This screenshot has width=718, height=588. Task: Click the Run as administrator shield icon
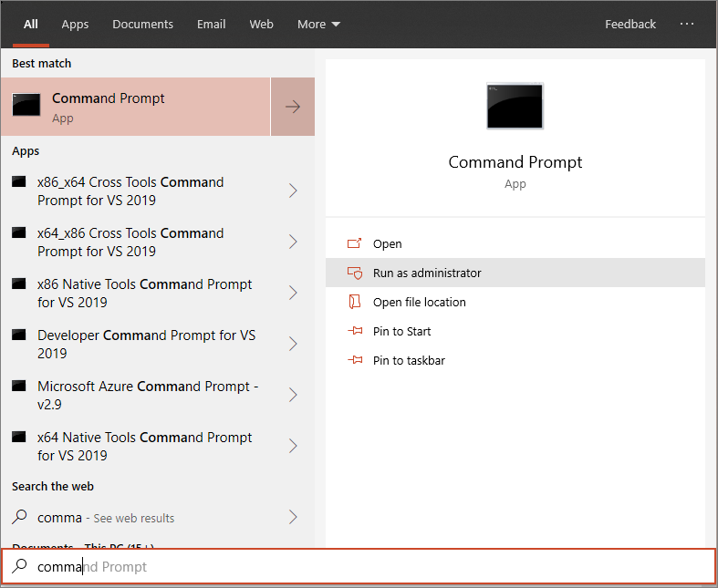pyautogui.click(x=355, y=273)
